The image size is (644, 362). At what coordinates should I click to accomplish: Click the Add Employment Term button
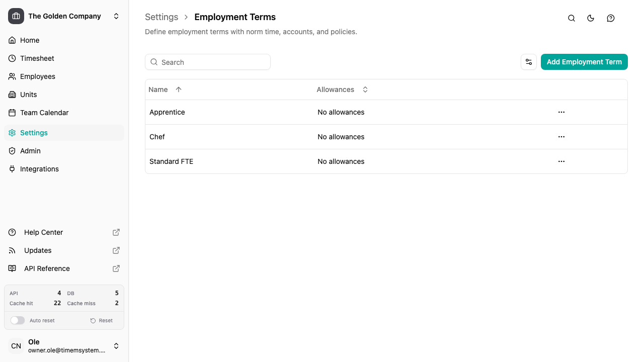point(584,62)
